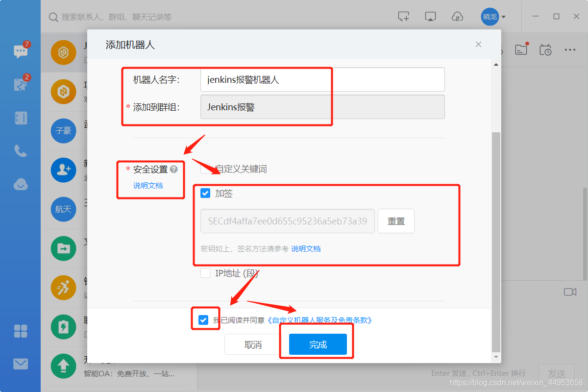This screenshot has height=392, width=588.
Task: Minimize the DingTalk main window
Action: pos(536,17)
